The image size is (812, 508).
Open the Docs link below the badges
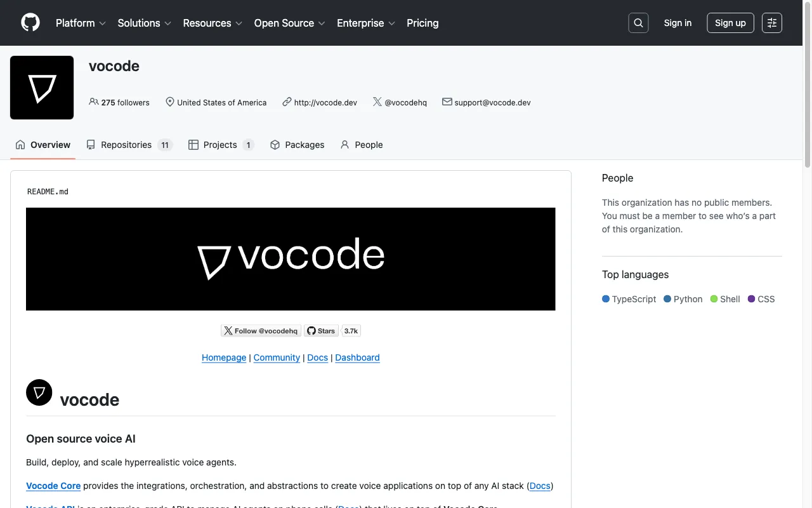317,358
